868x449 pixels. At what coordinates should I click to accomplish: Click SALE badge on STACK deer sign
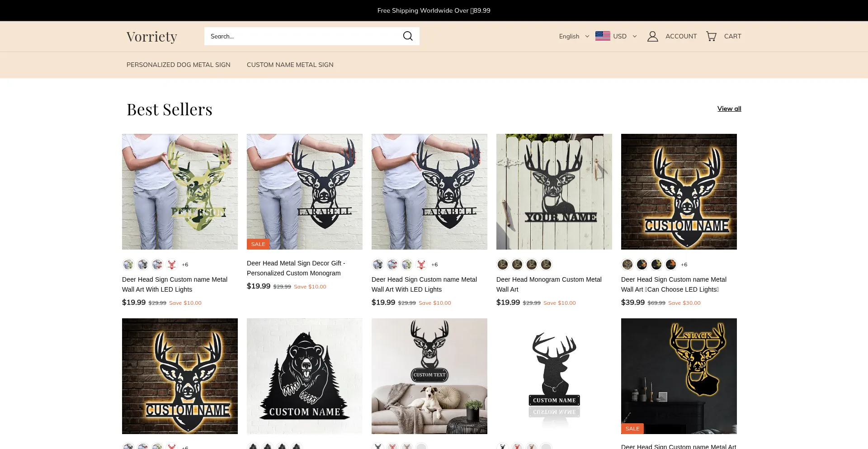(x=632, y=429)
